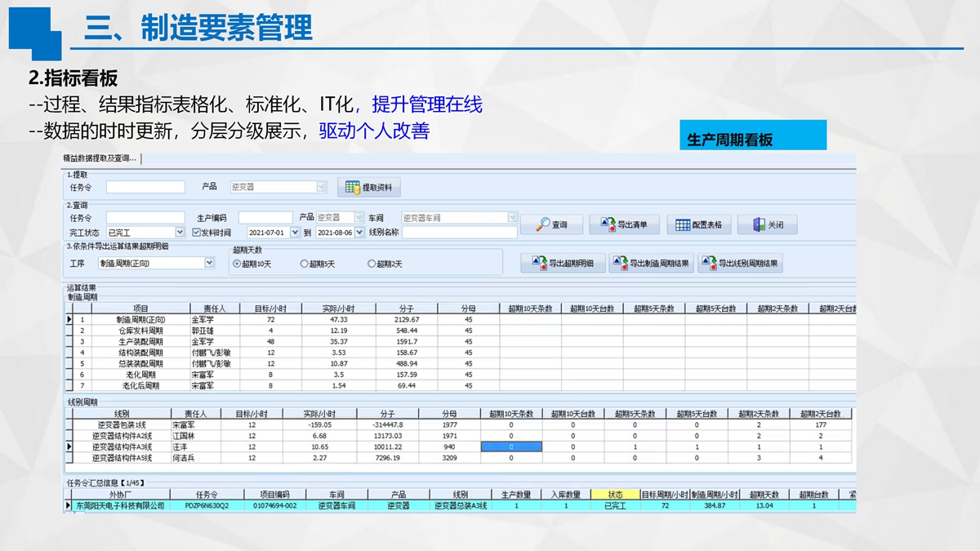Open the start date 2021-07-01 picker dropdown
This screenshot has height=551, width=980.
pos(296,233)
